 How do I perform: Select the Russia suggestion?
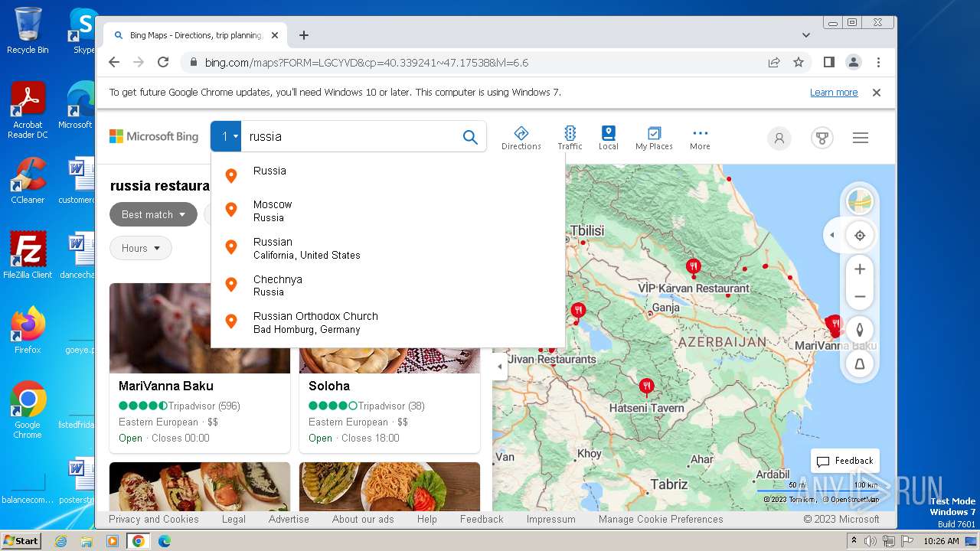[388, 171]
